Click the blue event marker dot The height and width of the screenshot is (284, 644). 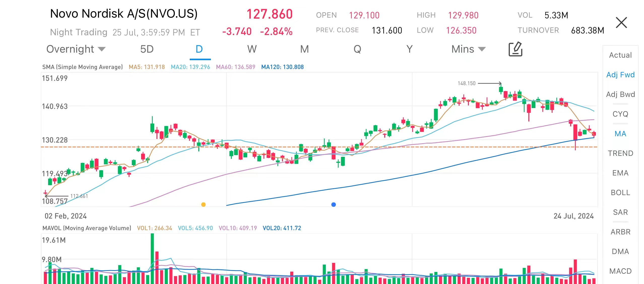pyautogui.click(x=334, y=204)
